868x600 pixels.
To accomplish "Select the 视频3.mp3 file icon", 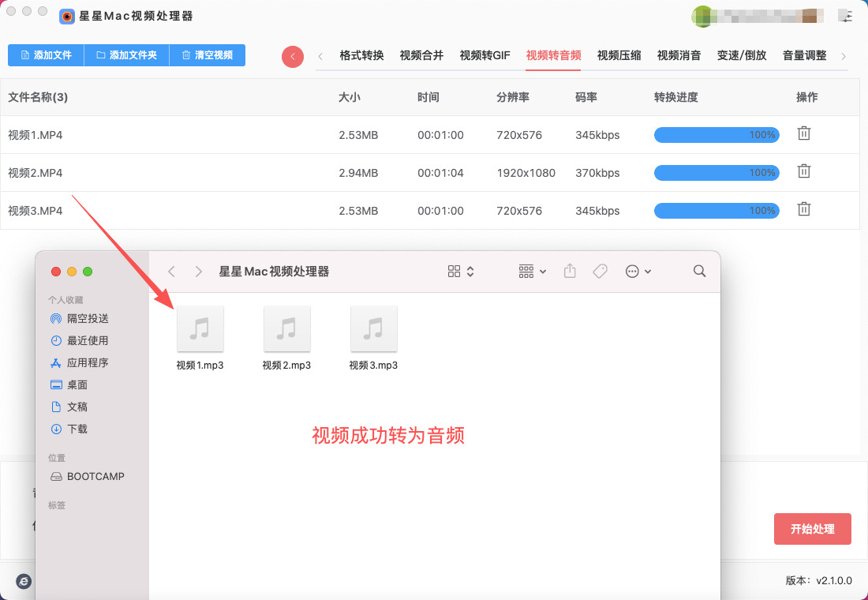I will pos(373,329).
